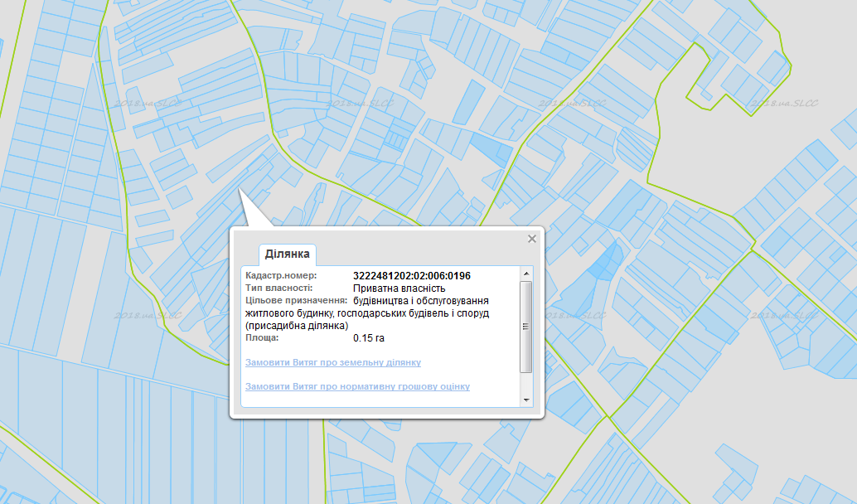The width and height of the screenshot is (857, 504).
Task: Click the 'Площа:' label
Action: (262, 338)
